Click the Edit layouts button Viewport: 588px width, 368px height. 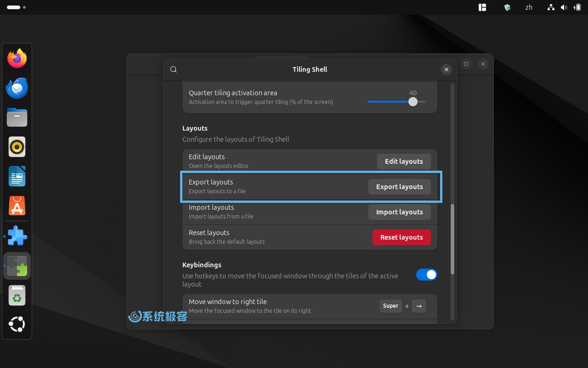[x=404, y=161]
